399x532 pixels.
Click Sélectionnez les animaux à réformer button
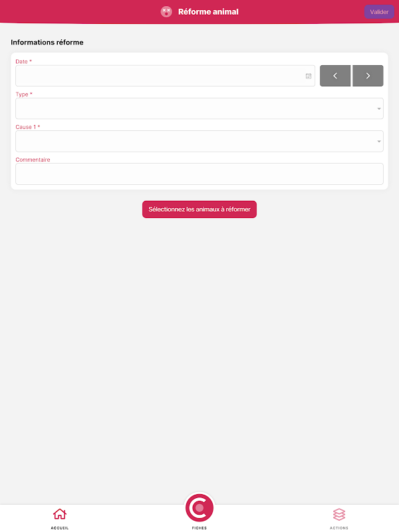(x=199, y=209)
